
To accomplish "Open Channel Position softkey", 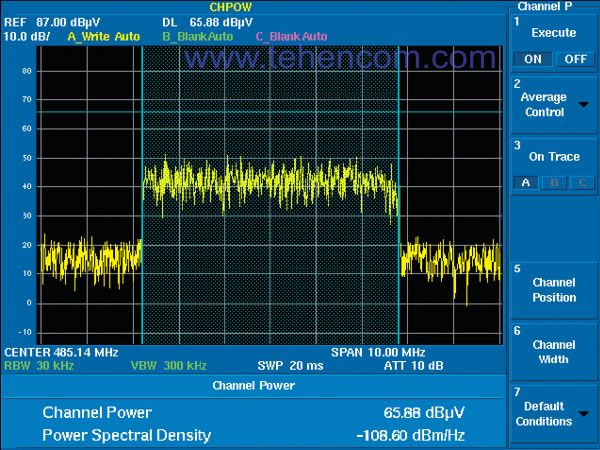I will (554, 290).
